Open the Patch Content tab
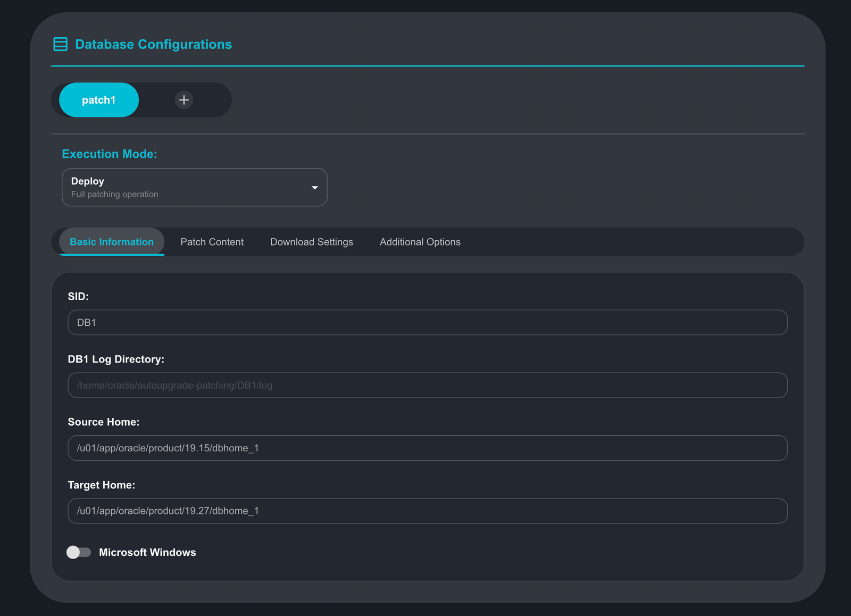 click(212, 242)
